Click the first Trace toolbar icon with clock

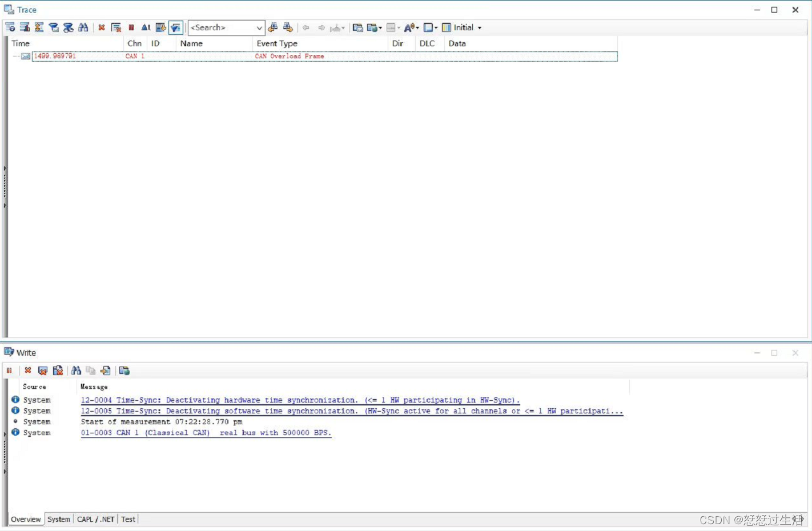click(10, 27)
